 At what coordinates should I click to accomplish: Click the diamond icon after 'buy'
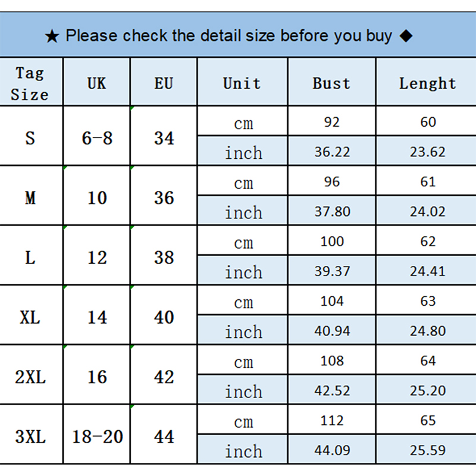point(406,36)
